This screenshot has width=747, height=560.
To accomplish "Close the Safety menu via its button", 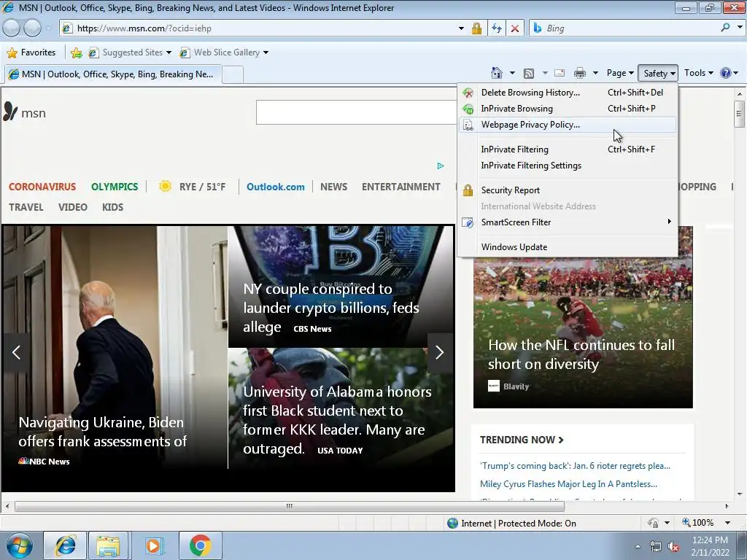I will point(658,73).
